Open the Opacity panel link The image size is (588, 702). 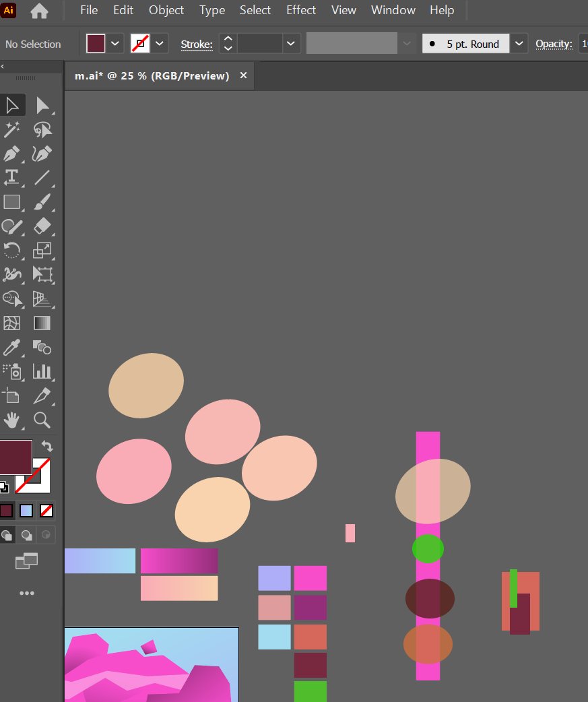pos(554,44)
